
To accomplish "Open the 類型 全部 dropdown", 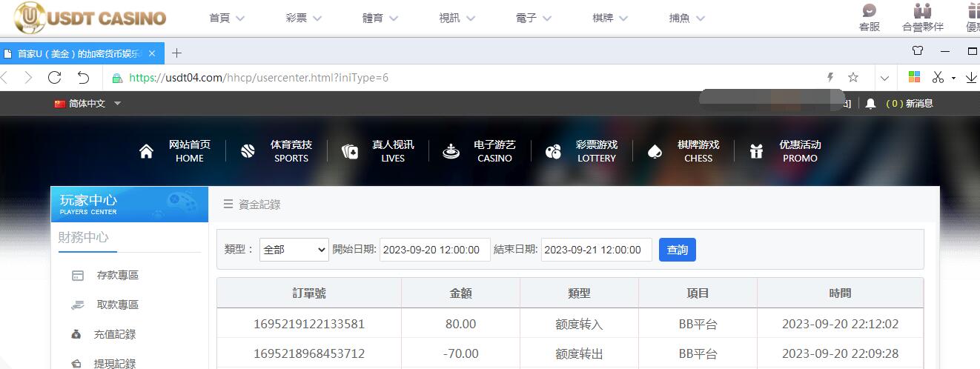I will point(294,250).
